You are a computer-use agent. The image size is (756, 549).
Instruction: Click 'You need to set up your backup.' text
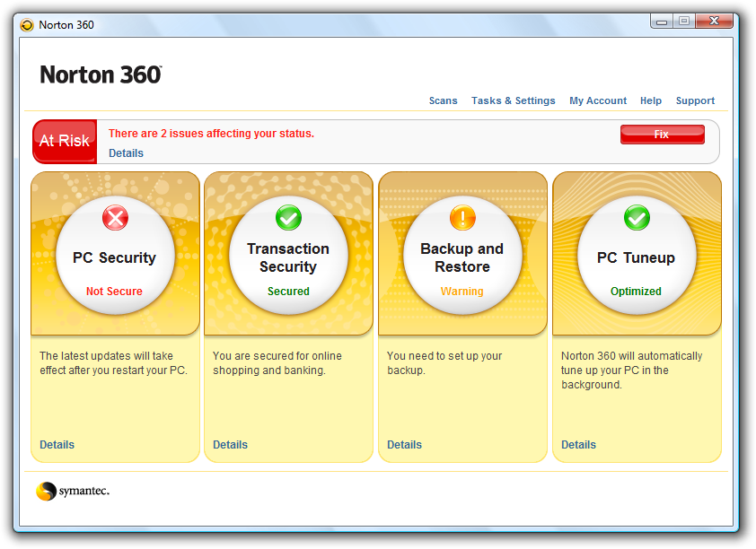coord(444,363)
